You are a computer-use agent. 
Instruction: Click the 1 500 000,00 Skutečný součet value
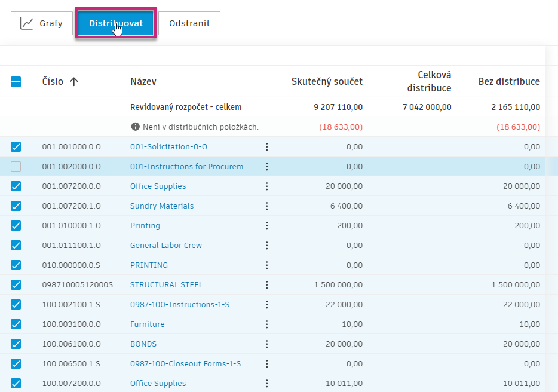point(338,285)
